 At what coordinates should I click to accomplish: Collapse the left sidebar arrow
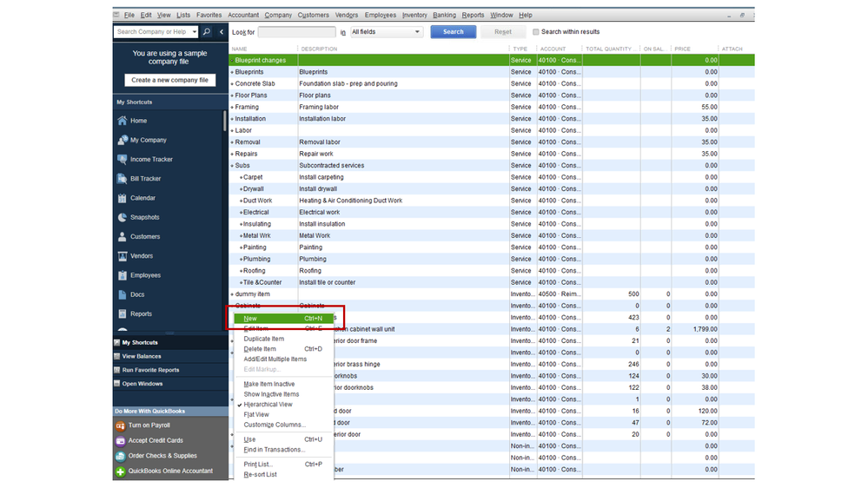(x=222, y=32)
